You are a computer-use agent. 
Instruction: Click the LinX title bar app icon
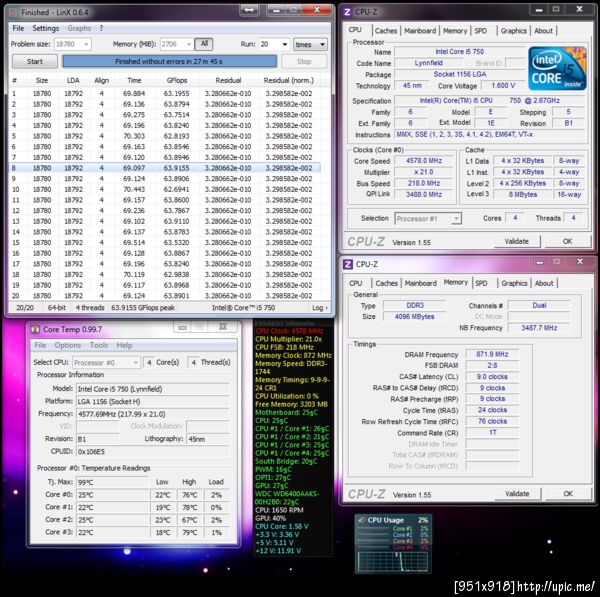tap(13, 13)
